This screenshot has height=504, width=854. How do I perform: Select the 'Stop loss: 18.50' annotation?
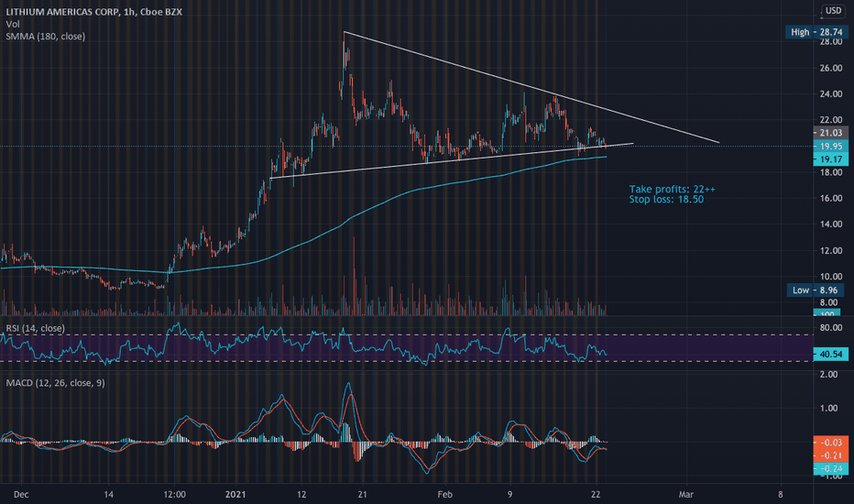tap(666, 200)
